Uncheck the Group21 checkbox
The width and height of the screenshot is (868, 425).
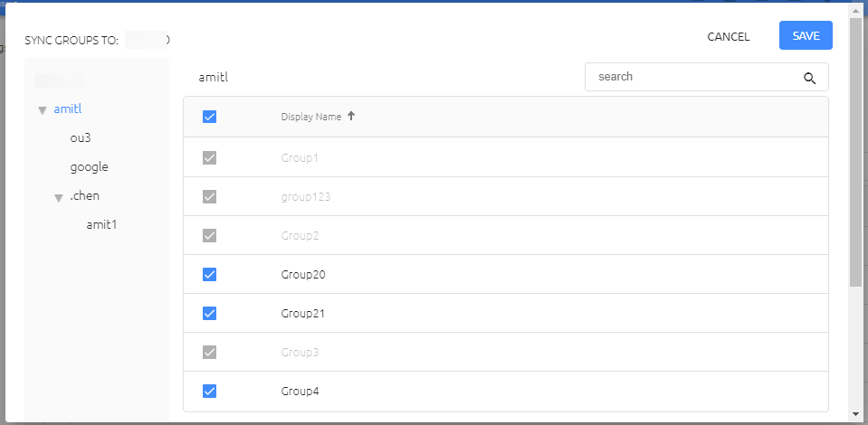coord(209,313)
